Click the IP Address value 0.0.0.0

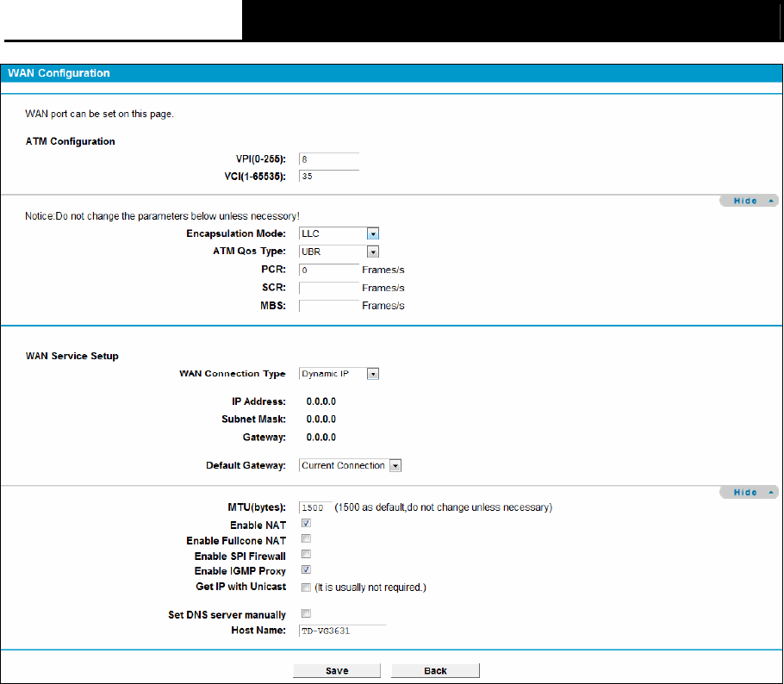tap(321, 401)
